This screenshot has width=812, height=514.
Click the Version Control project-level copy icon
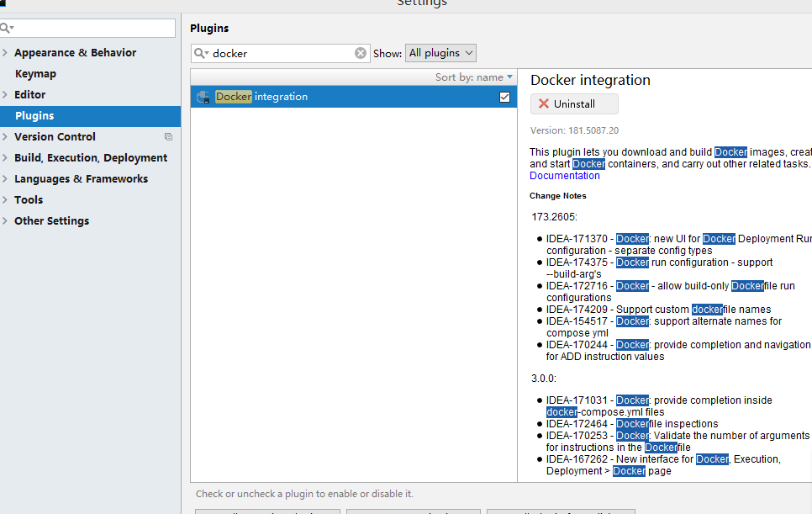168,137
